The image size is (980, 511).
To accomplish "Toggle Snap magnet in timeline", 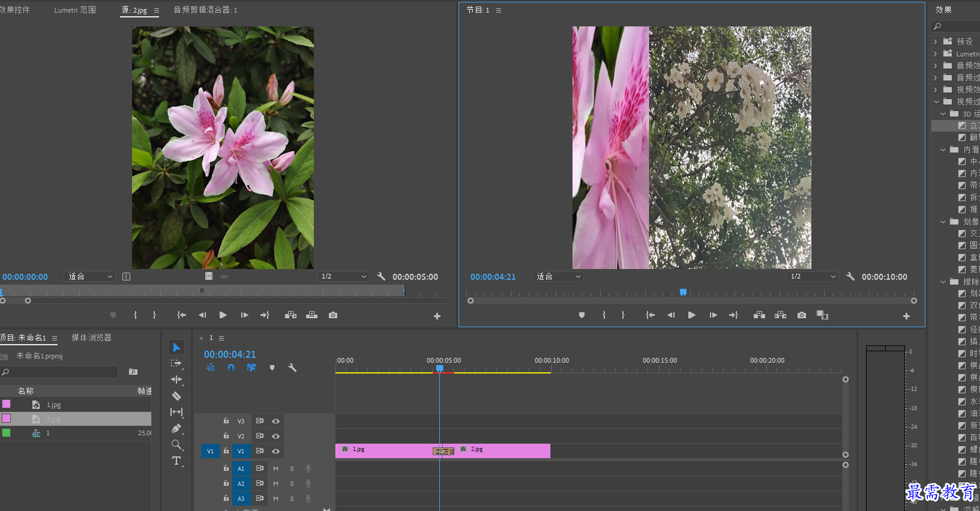I will click(x=231, y=367).
